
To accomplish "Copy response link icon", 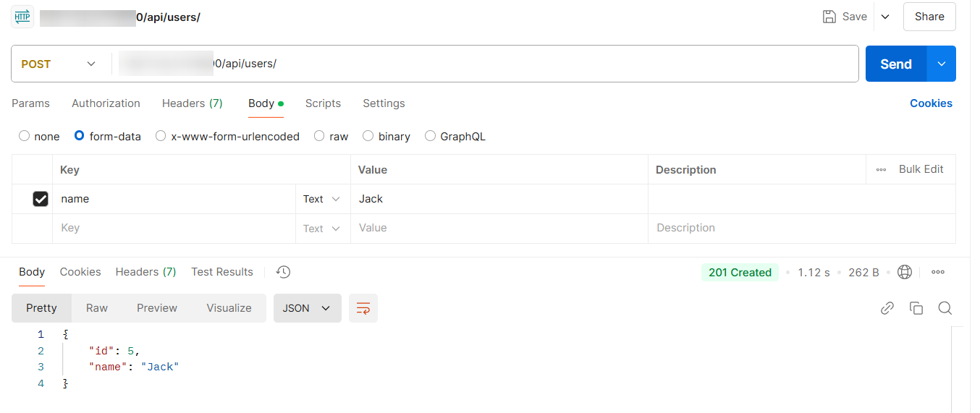I will click(x=887, y=308).
